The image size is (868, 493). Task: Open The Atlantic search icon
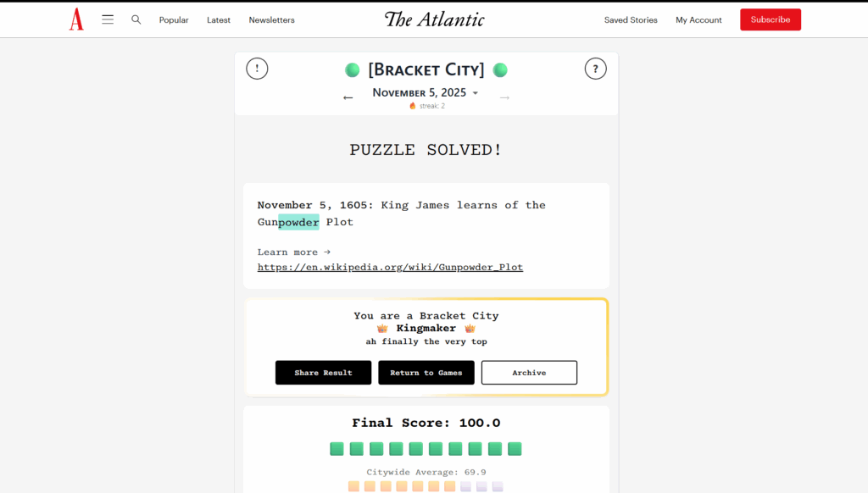coord(136,19)
